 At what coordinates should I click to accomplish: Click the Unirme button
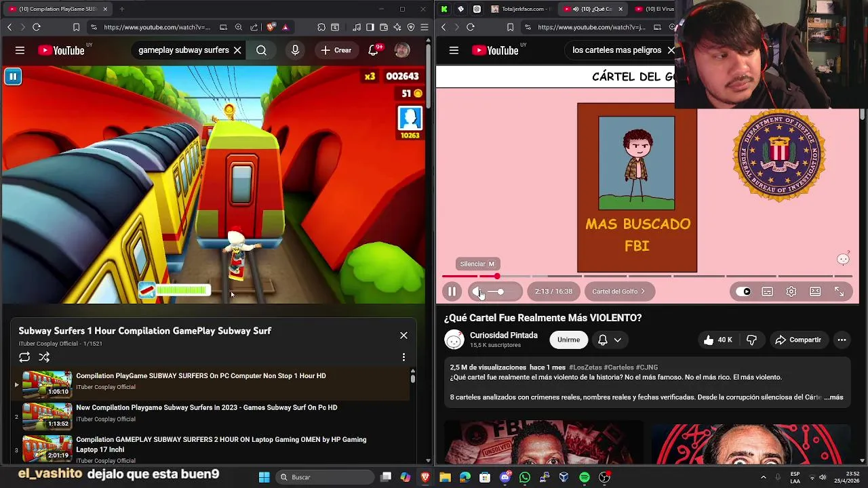pyautogui.click(x=568, y=340)
